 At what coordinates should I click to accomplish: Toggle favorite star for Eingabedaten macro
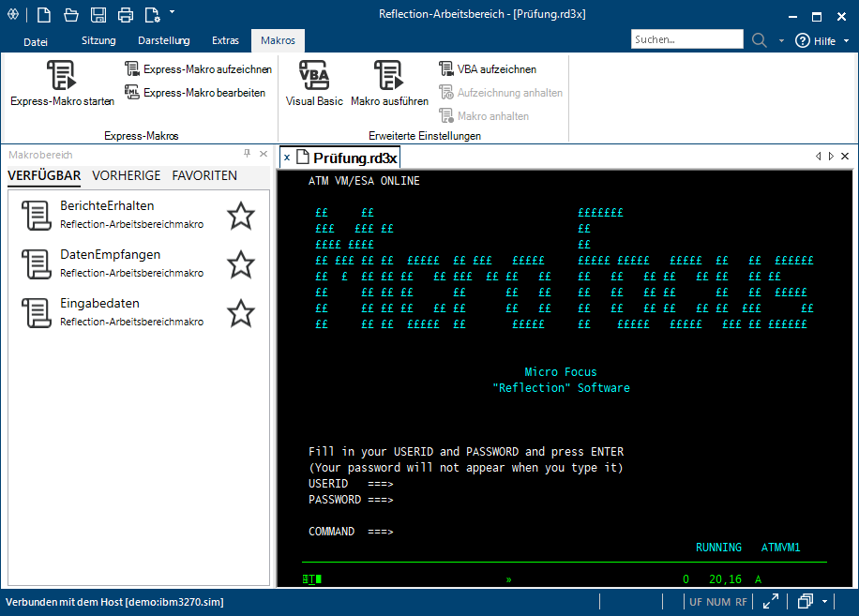tap(241, 313)
